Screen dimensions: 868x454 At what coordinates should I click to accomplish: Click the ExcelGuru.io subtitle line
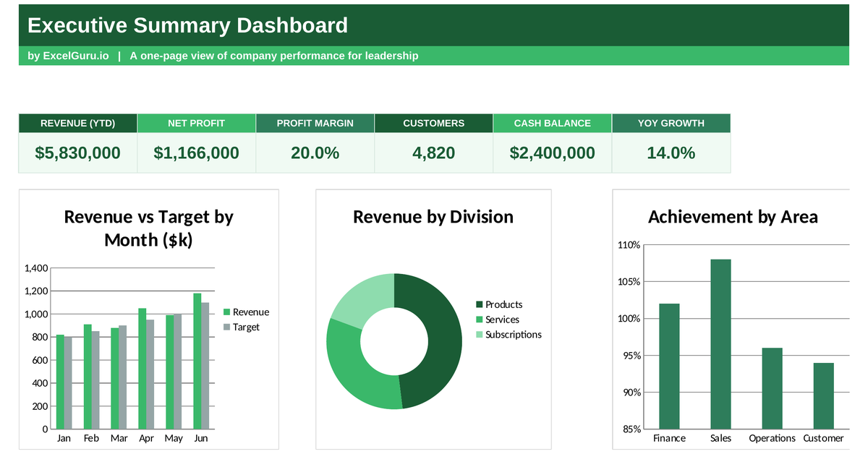coord(223,56)
